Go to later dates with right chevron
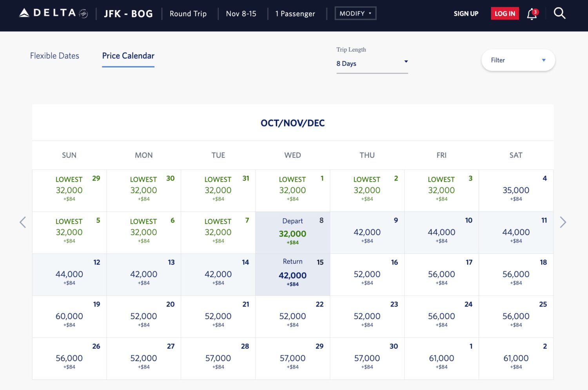Image resolution: width=588 pixels, height=390 pixels. pyautogui.click(x=563, y=222)
